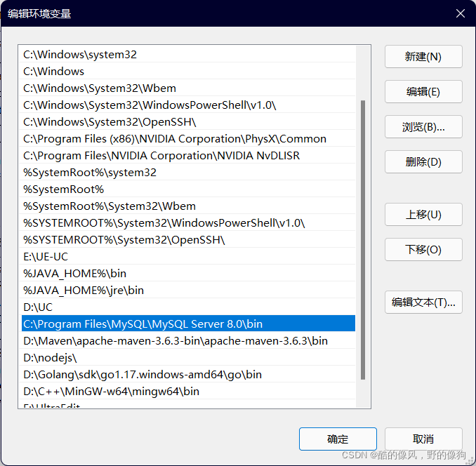Select the Golang go1.17 go\bin entry

click(188, 374)
